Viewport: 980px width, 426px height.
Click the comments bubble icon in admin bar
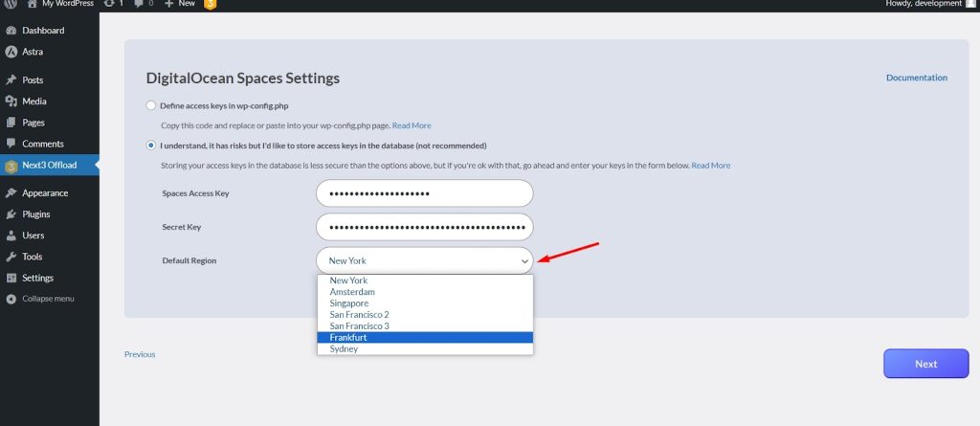click(139, 3)
